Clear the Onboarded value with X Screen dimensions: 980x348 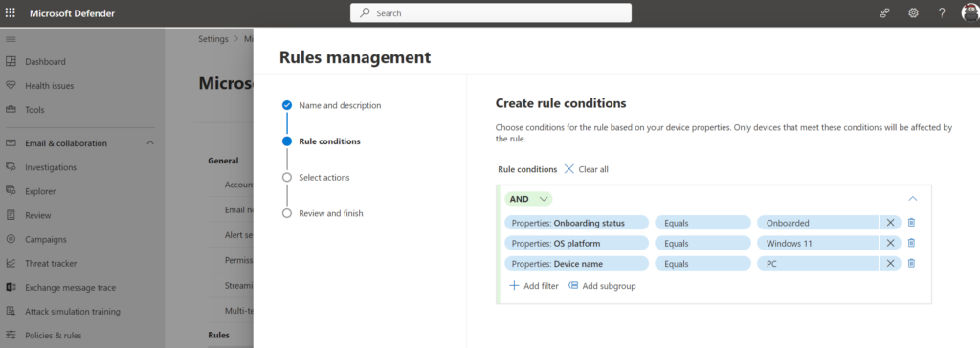click(x=890, y=223)
